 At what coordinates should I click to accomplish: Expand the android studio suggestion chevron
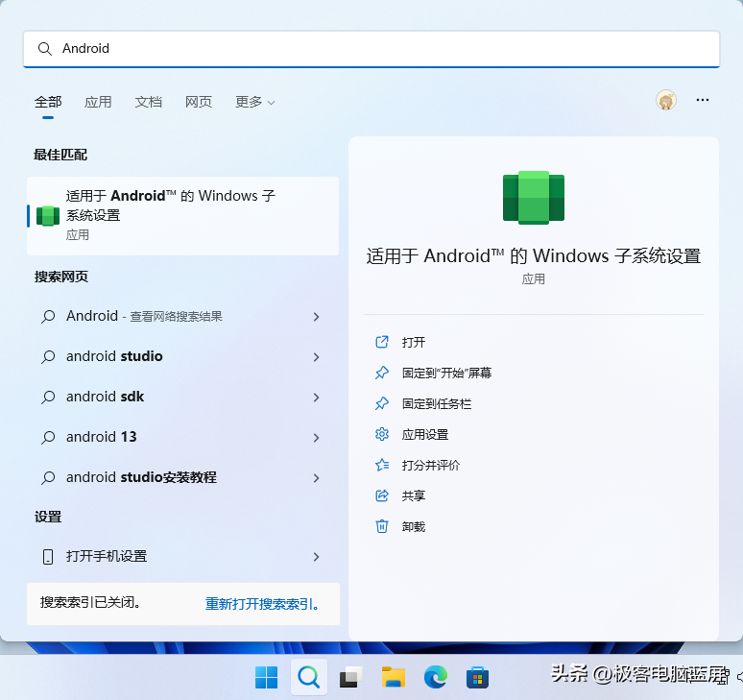click(317, 357)
